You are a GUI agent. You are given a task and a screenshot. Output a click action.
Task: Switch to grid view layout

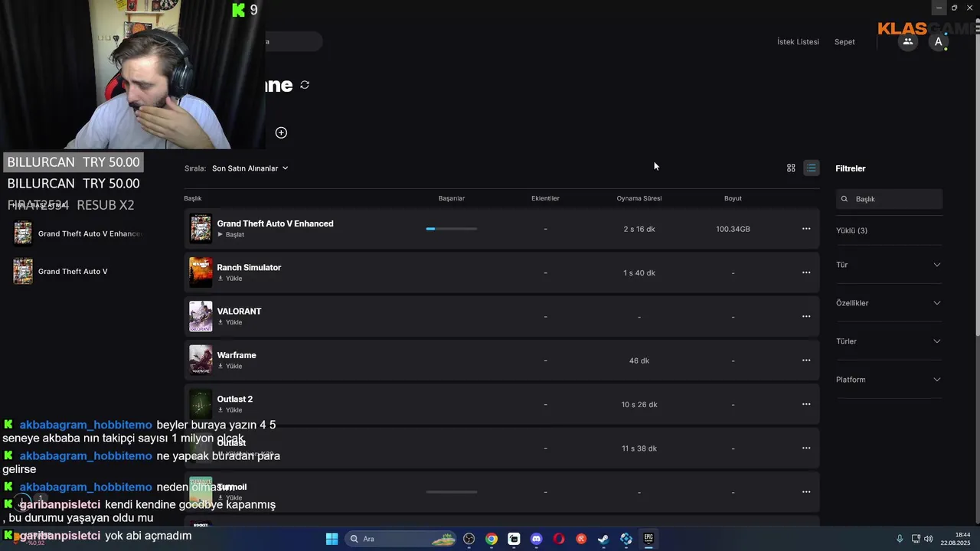pyautogui.click(x=791, y=168)
